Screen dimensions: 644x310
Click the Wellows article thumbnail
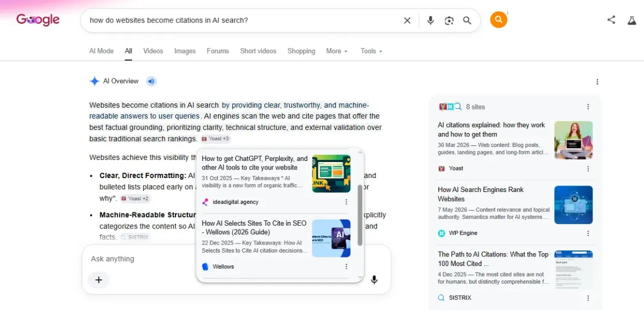(x=331, y=238)
